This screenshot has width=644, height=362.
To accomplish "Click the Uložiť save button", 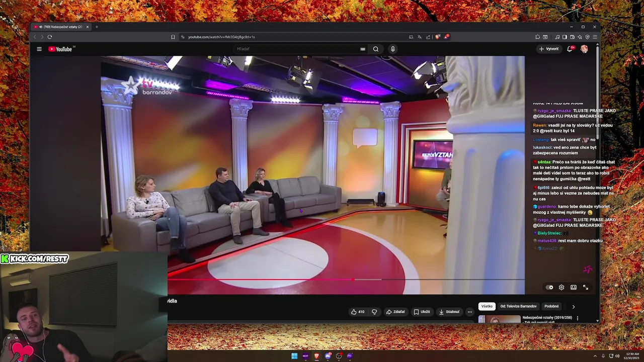I will click(x=422, y=312).
